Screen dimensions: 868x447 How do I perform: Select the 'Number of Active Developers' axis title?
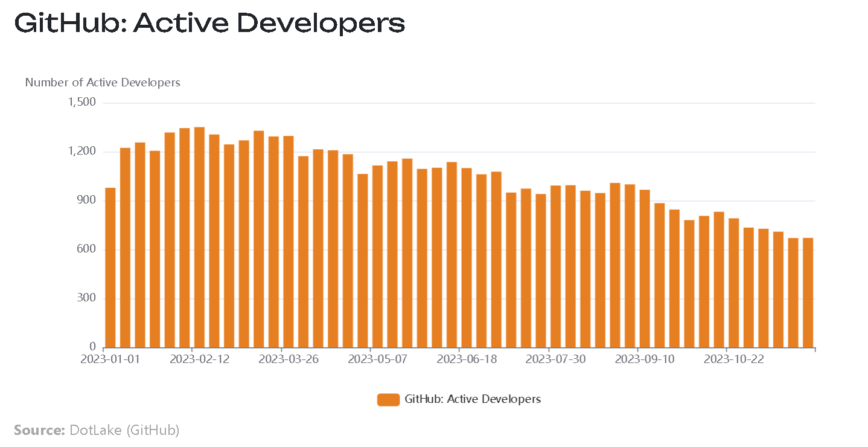[x=103, y=82]
